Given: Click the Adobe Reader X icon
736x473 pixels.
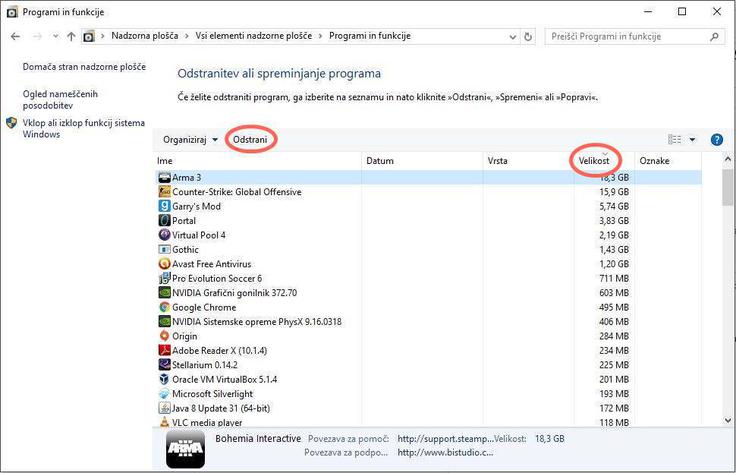Looking at the screenshot, I should pyautogui.click(x=164, y=351).
